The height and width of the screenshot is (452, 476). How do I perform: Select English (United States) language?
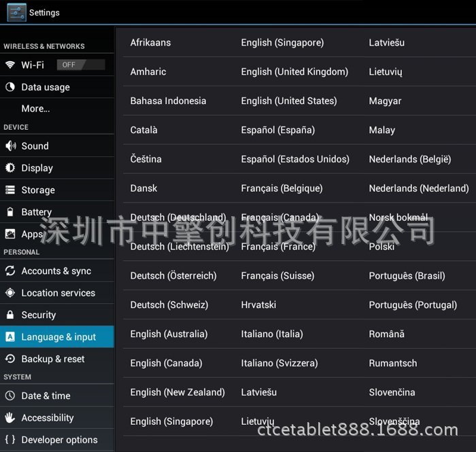point(289,101)
